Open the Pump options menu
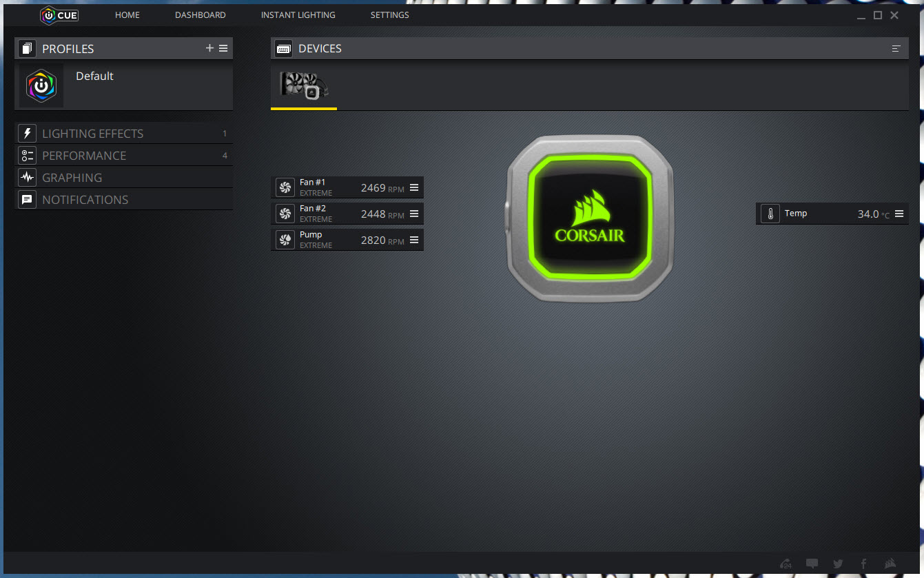The image size is (924, 578). [414, 240]
